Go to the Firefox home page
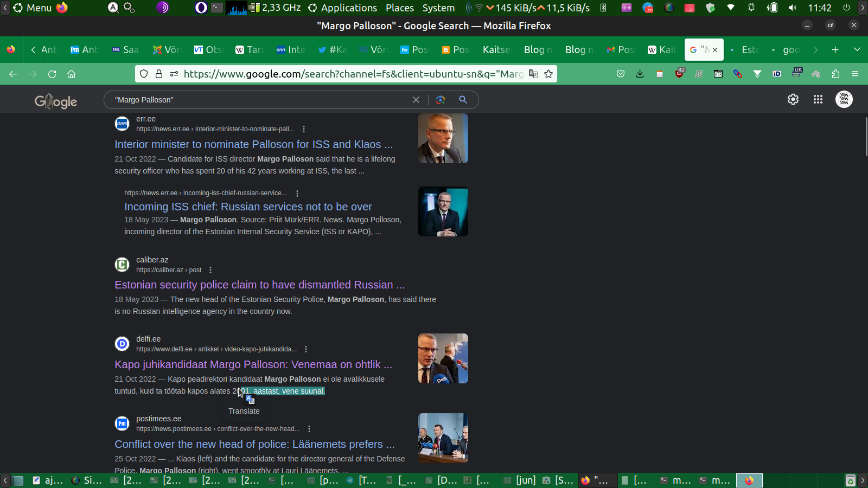Viewport: 868px width, 488px height. [71, 74]
